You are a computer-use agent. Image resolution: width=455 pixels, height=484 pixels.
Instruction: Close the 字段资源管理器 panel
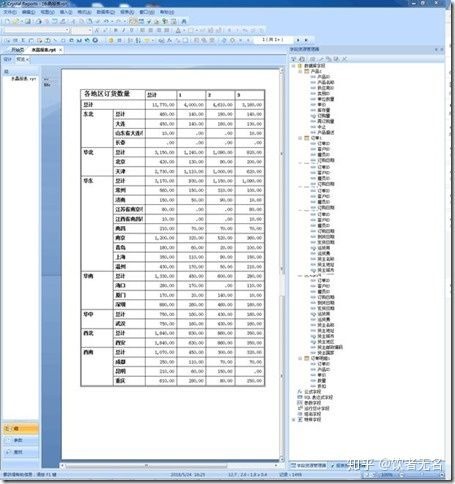[x=442, y=50]
